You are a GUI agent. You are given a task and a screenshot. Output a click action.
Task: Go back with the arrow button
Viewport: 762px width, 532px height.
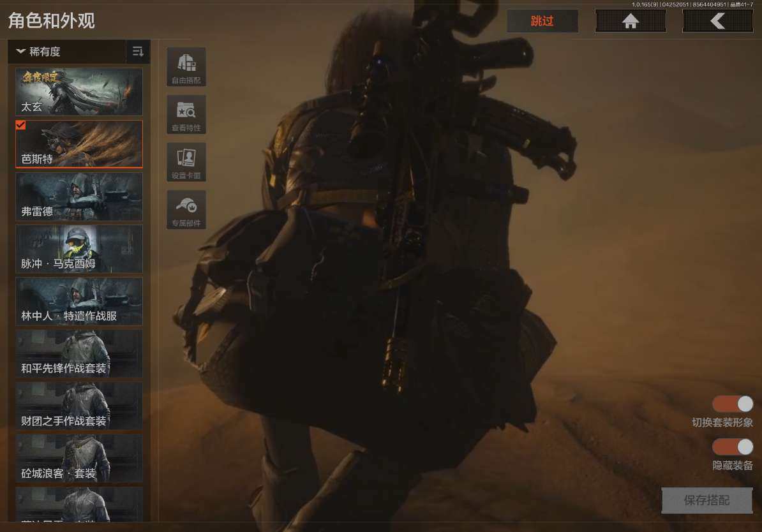(718, 21)
